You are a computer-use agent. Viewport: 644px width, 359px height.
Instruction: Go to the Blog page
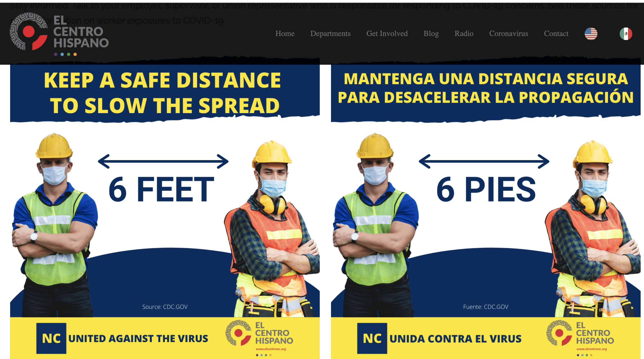pos(431,33)
